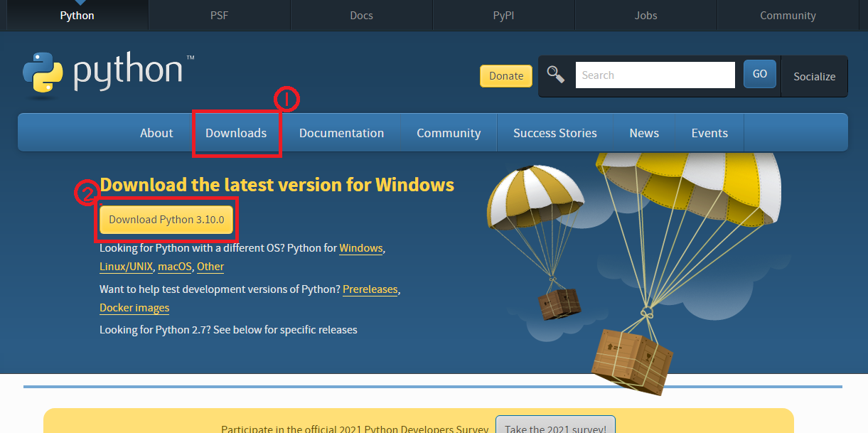Open the Downloads menu
This screenshot has height=433, width=868.
coord(236,133)
